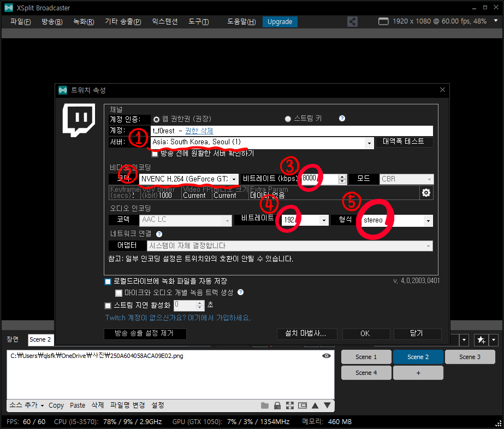Hide the png source using the eye icon
The image size is (504, 429).
326,356
